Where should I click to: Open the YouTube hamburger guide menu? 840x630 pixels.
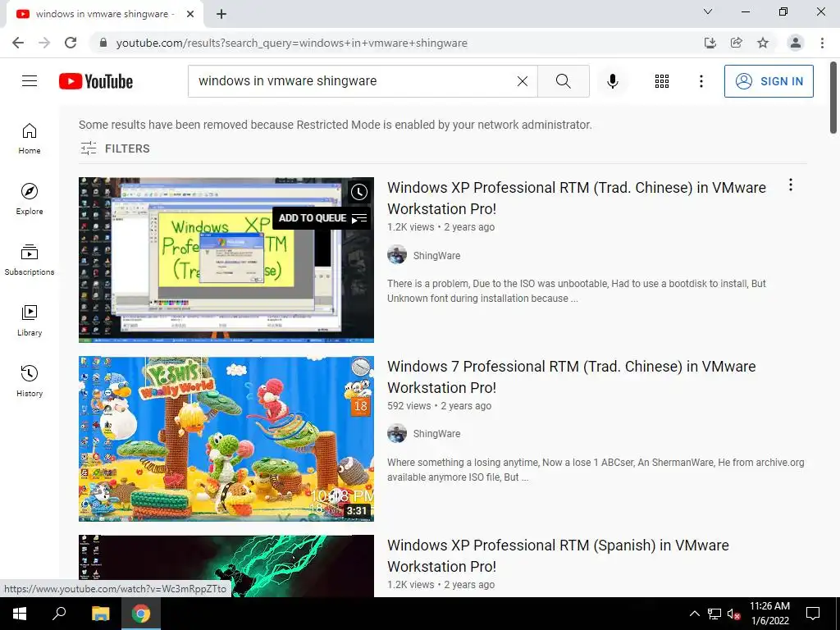[30, 81]
